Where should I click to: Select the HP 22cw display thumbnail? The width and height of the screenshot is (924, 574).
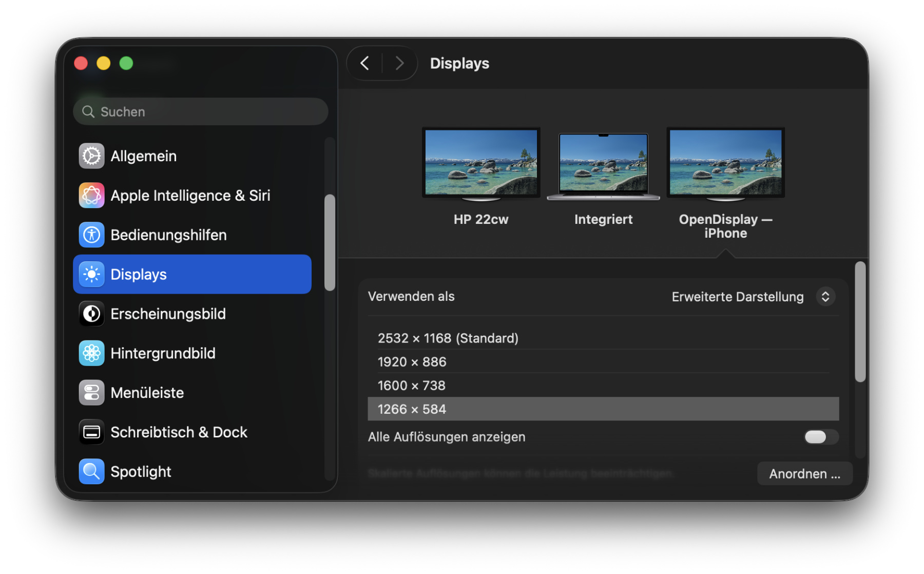(x=481, y=164)
